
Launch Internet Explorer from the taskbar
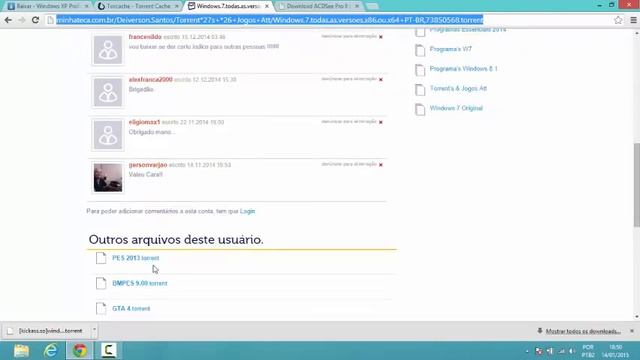[x=51, y=351]
